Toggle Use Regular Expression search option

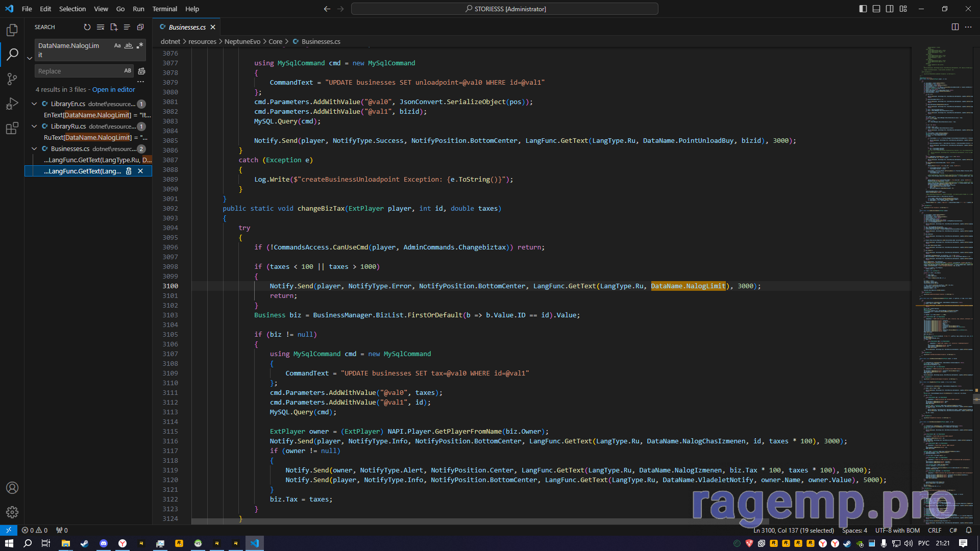140,45
